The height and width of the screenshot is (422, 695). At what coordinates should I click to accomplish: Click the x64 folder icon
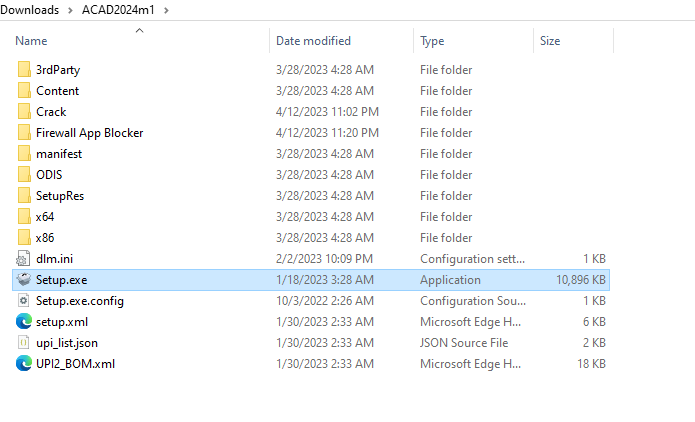[24, 217]
